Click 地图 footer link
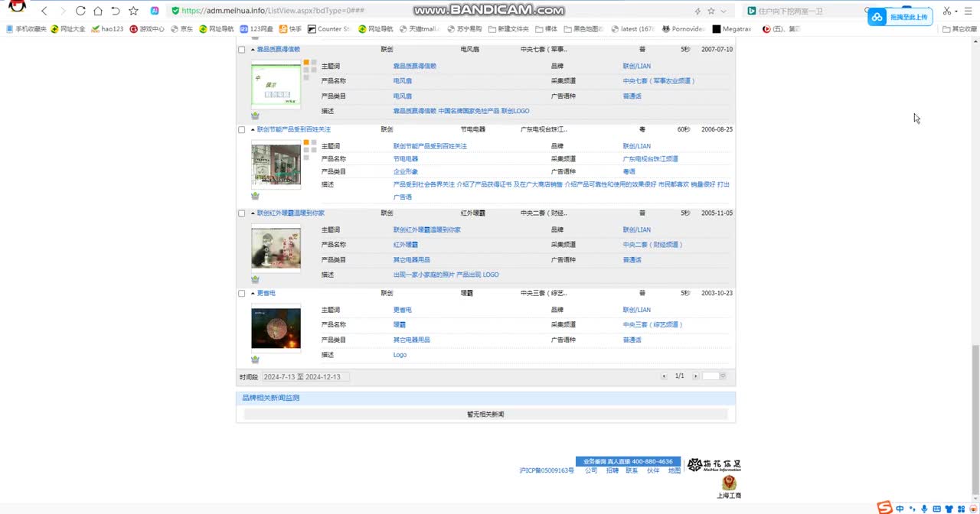Screen dimensions: 980x514 (674, 471)
